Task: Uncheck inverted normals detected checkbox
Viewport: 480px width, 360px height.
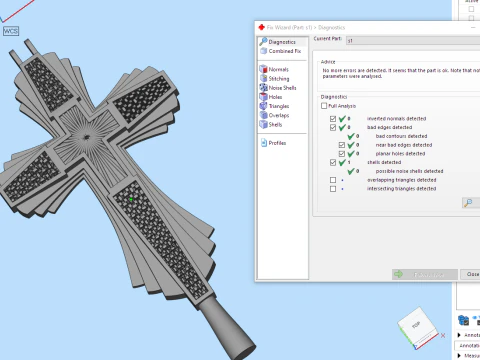Action: [333, 119]
